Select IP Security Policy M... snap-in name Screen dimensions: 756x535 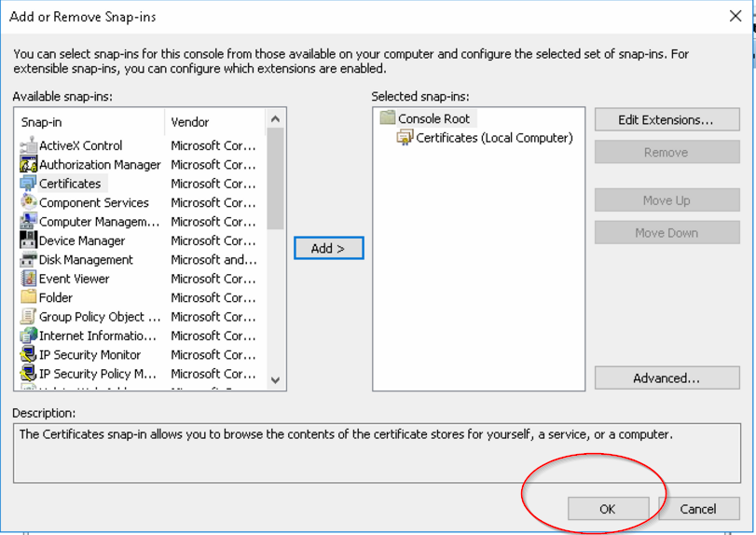(x=98, y=374)
